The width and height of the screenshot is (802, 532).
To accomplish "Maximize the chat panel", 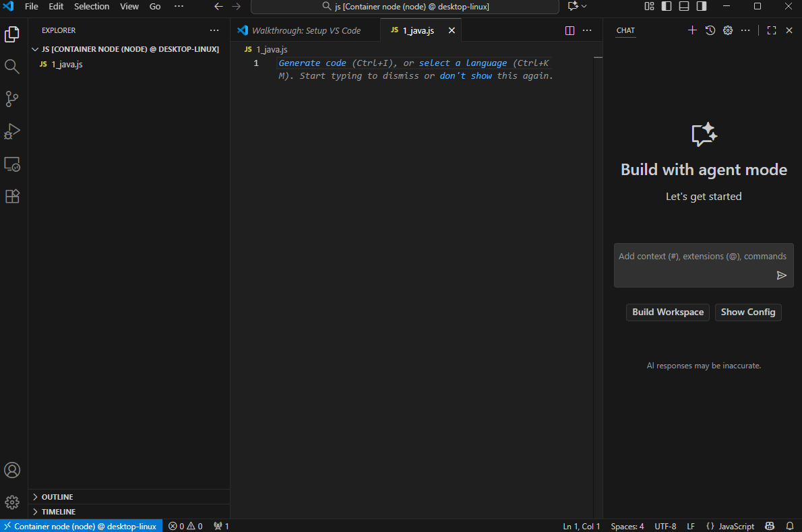I will click(772, 30).
